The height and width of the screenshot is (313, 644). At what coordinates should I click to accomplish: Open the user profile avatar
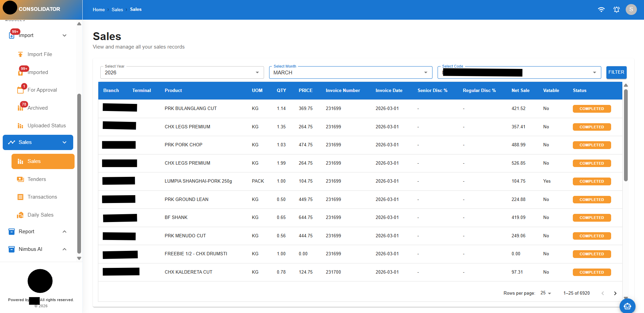point(631,10)
